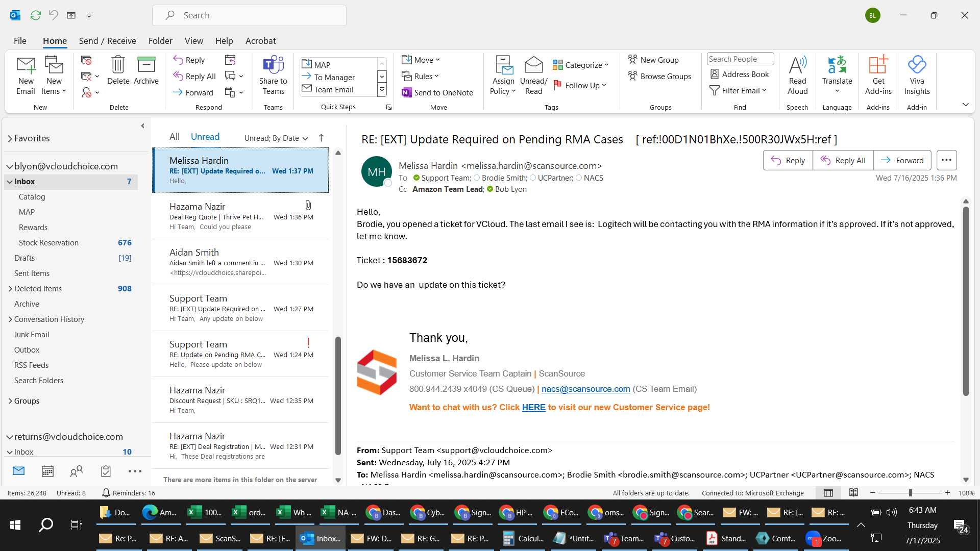Open the Rules dropdown

(x=420, y=76)
